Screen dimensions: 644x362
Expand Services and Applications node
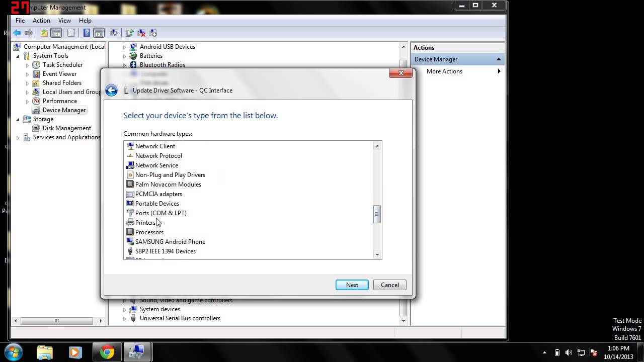click(18, 138)
